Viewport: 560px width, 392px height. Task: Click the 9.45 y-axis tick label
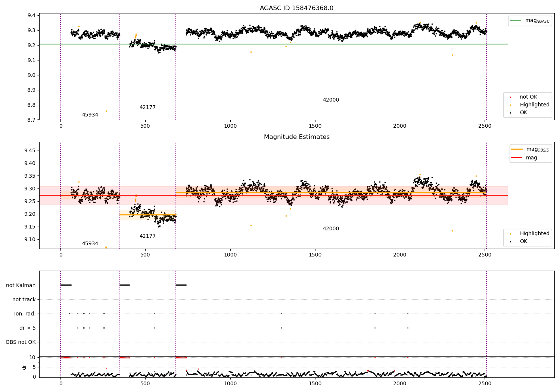point(30,150)
